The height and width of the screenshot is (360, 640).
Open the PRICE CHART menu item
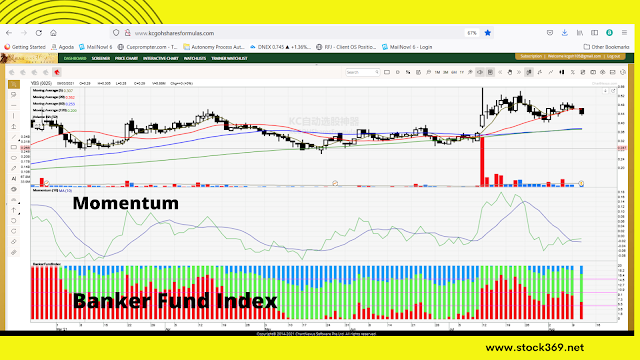pyautogui.click(x=126, y=58)
